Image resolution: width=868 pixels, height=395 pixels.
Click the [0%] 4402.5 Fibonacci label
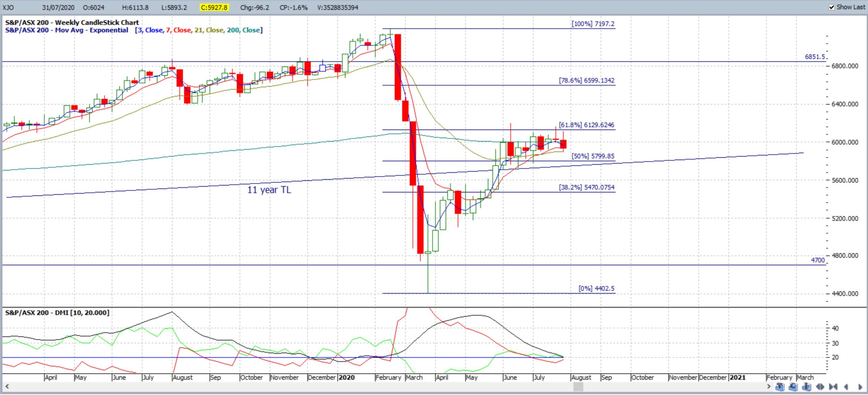(596, 288)
